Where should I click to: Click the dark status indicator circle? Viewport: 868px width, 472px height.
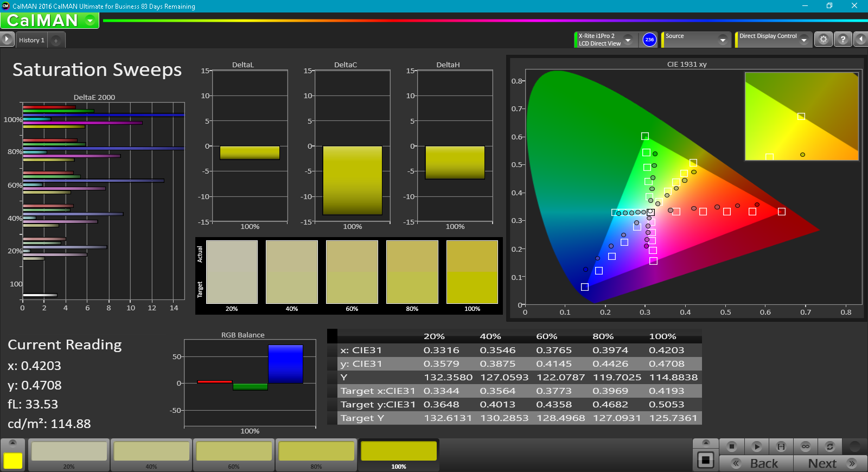coord(855,447)
